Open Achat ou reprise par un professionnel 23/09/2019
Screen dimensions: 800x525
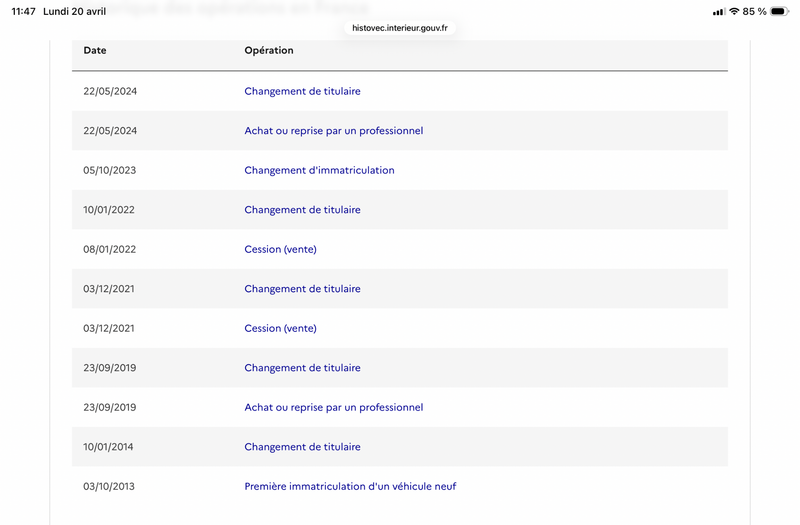point(334,407)
